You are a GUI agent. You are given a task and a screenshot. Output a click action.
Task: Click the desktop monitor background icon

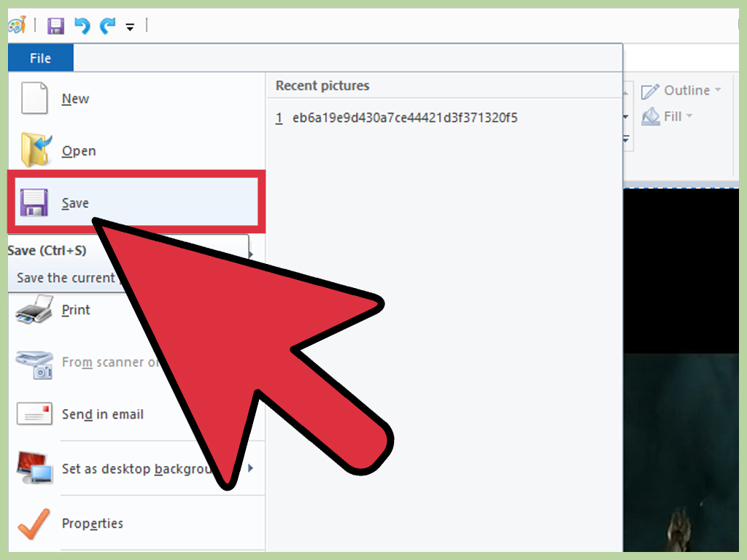point(34,467)
